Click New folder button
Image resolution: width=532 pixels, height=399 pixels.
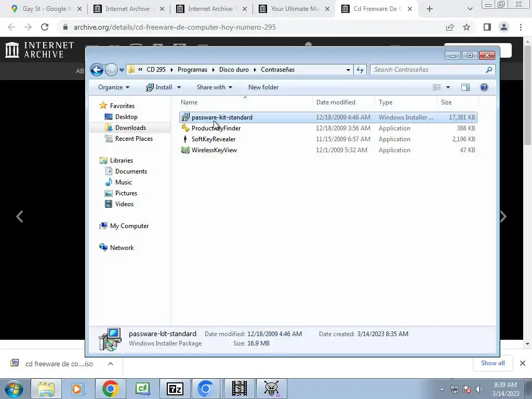click(x=263, y=87)
